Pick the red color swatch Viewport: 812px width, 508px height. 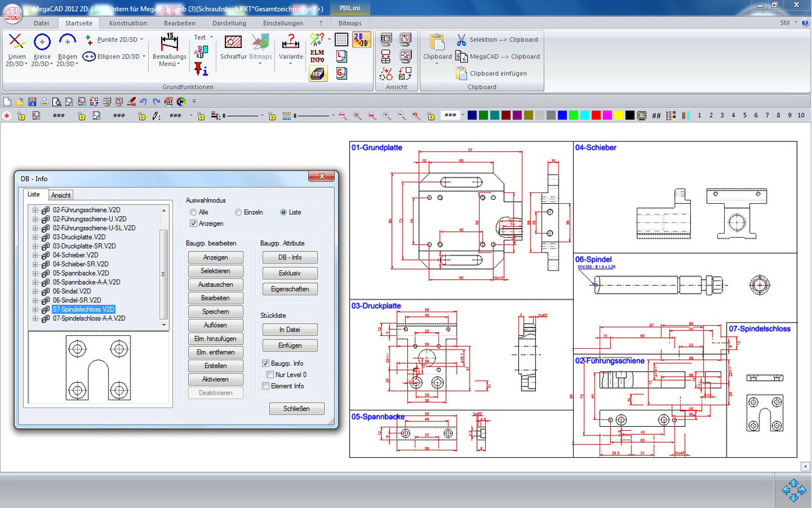pyautogui.click(x=596, y=116)
